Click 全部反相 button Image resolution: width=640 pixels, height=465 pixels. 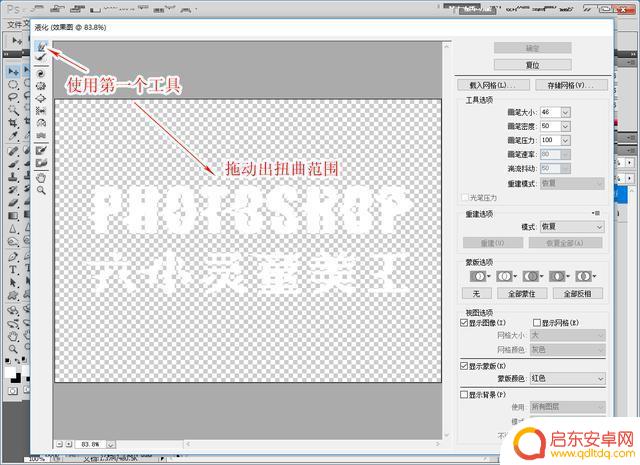[x=578, y=293]
